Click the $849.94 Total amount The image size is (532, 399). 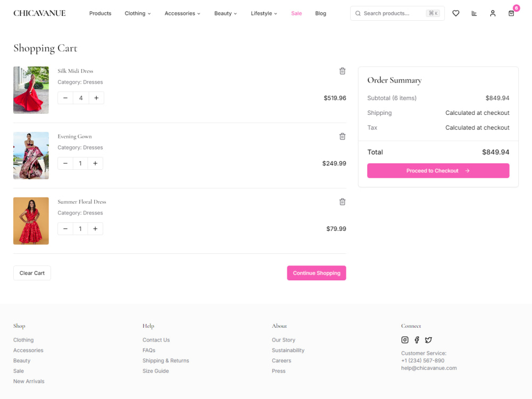coord(496,152)
